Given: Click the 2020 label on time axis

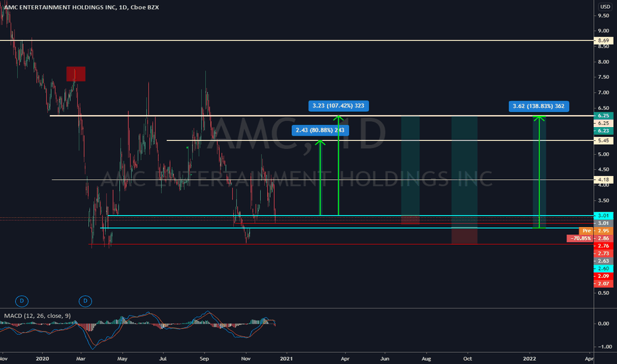Looking at the screenshot, I should [42, 359].
